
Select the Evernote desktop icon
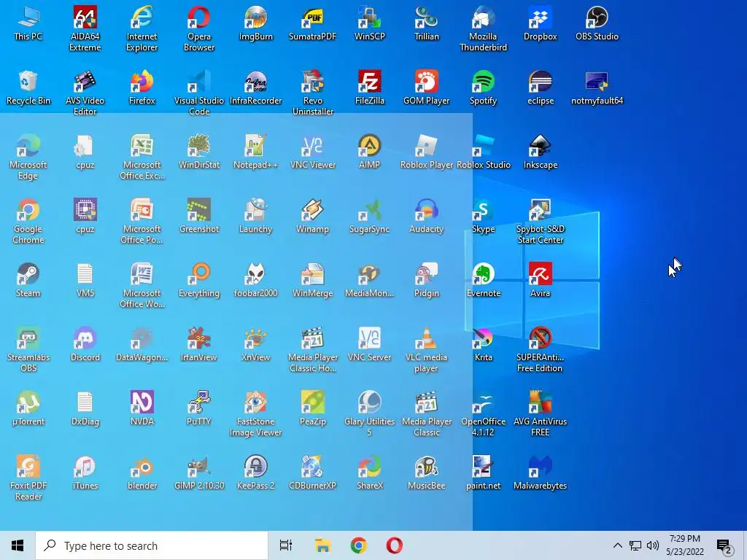click(x=483, y=281)
